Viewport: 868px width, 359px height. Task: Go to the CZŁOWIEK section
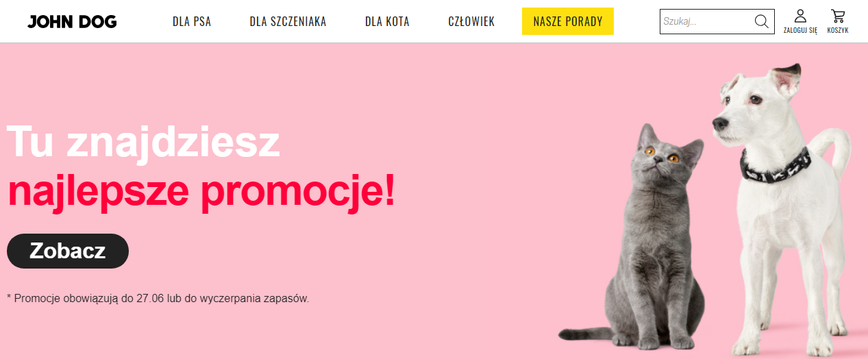click(x=471, y=22)
